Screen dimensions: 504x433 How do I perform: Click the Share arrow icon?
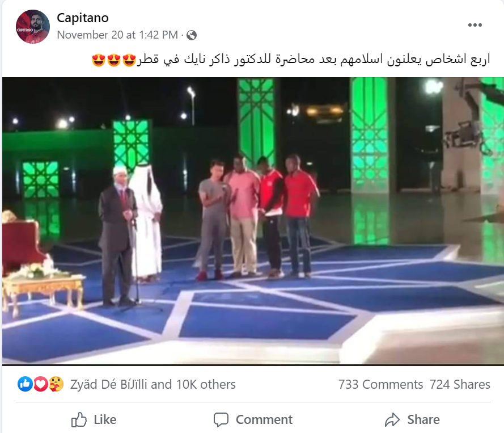coord(392,420)
